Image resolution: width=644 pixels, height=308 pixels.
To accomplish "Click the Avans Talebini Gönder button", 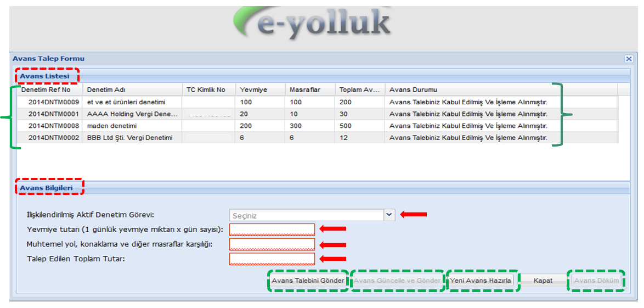I will pyautogui.click(x=308, y=281).
